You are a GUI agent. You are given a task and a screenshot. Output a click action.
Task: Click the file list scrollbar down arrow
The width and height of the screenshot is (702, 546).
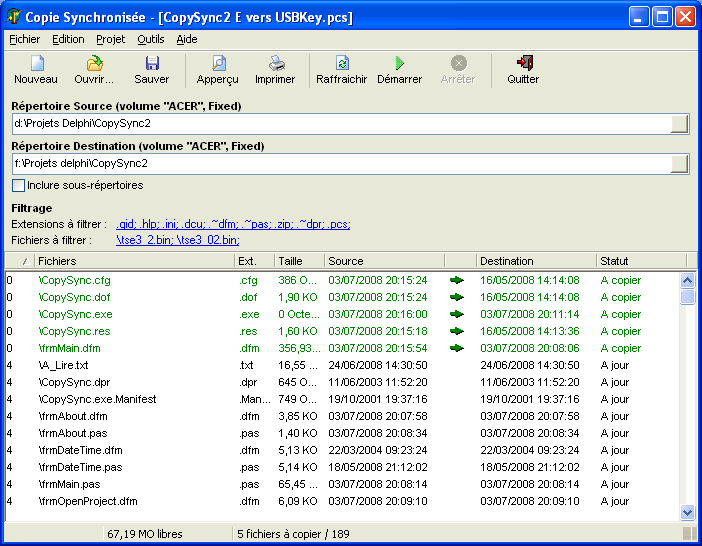coord(687,512)
